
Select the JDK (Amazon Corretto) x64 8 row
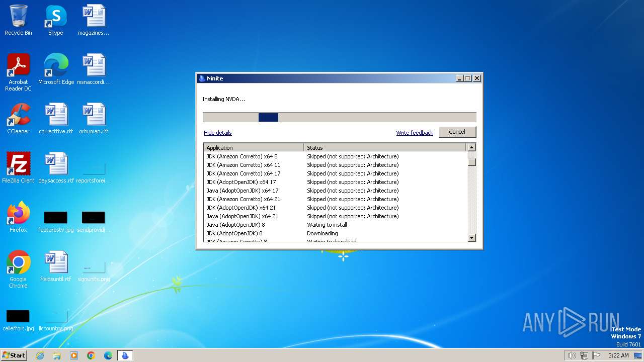pos(335,156)
